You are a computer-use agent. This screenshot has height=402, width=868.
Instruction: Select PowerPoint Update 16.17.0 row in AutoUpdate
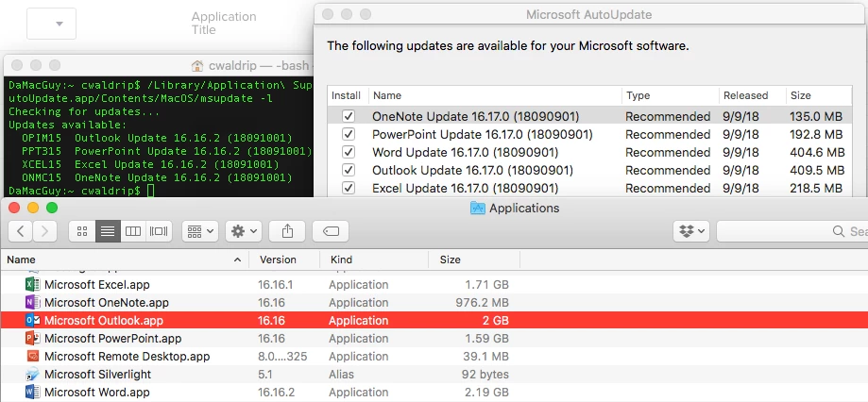click(x=589, y=134)
